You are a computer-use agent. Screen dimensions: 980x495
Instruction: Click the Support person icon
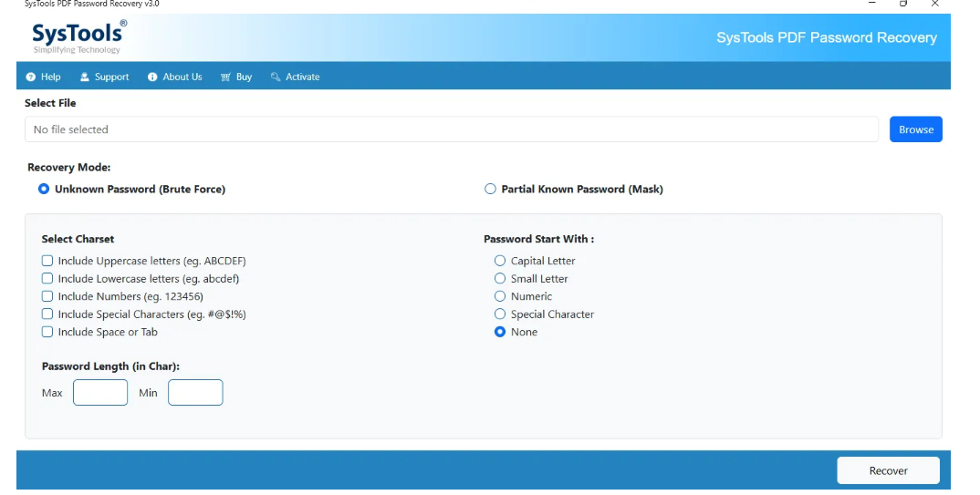point(85,77)
